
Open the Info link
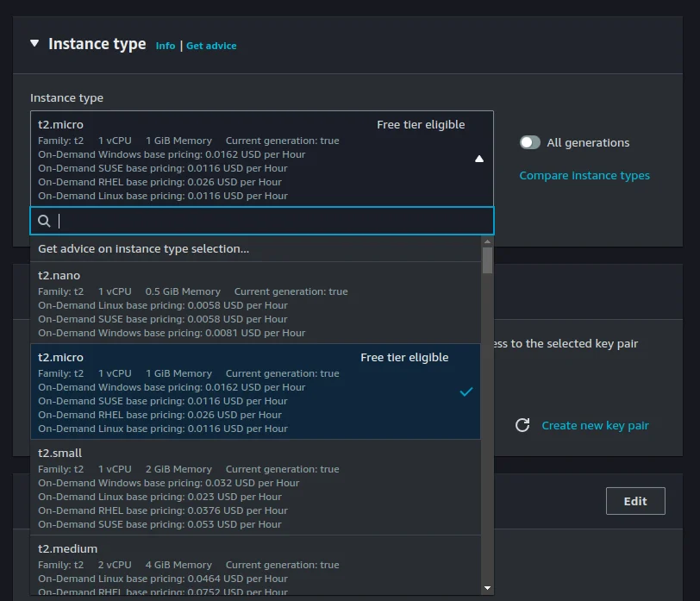coord(165,46)
